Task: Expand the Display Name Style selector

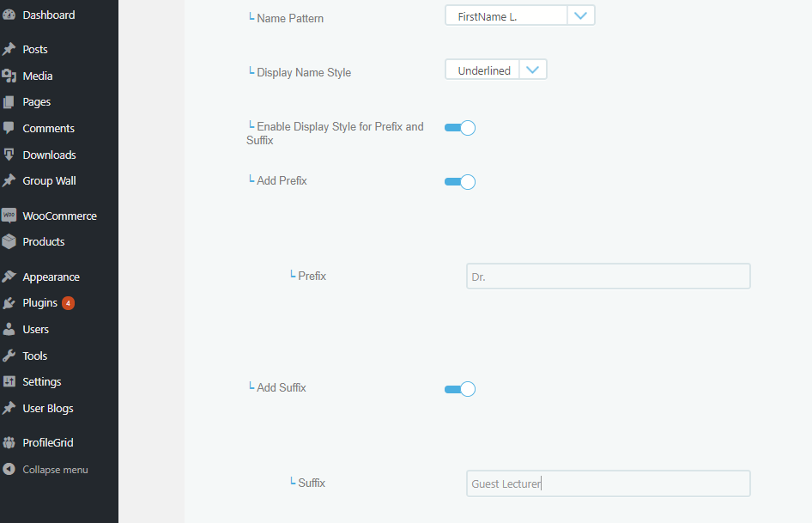Action: tap(533, 70)
